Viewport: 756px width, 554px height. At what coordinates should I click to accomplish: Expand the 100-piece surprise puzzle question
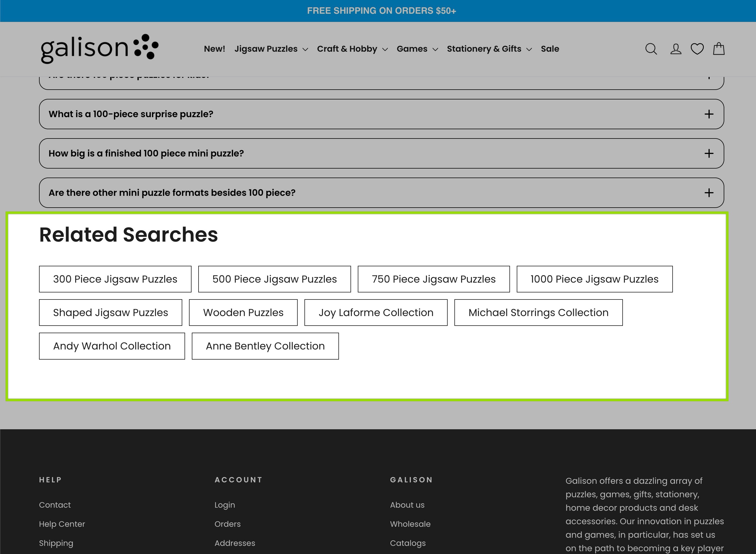pyautogui.click(x=382, y=114)
